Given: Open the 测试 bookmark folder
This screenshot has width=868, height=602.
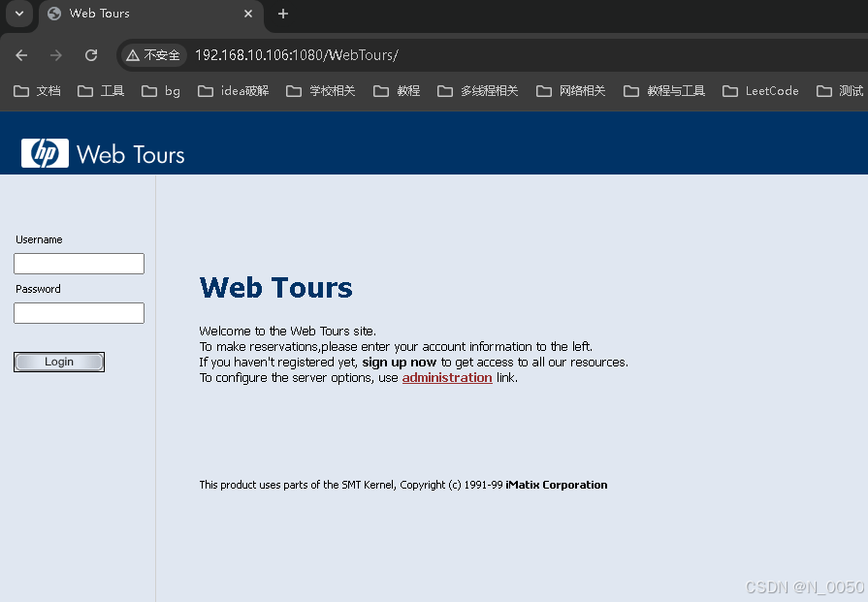Looking at the screenshot, I should click(840, 91).
